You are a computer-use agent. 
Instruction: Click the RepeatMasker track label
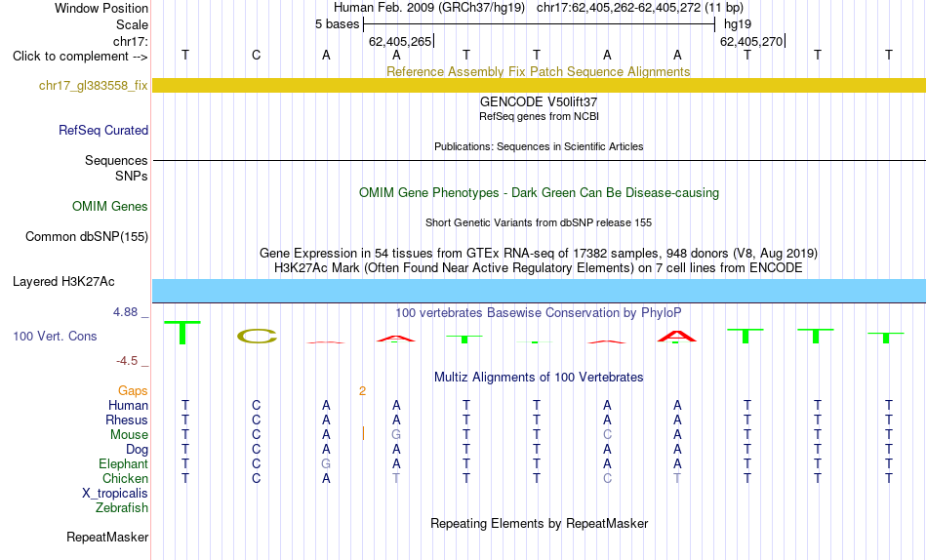point(107,537)
